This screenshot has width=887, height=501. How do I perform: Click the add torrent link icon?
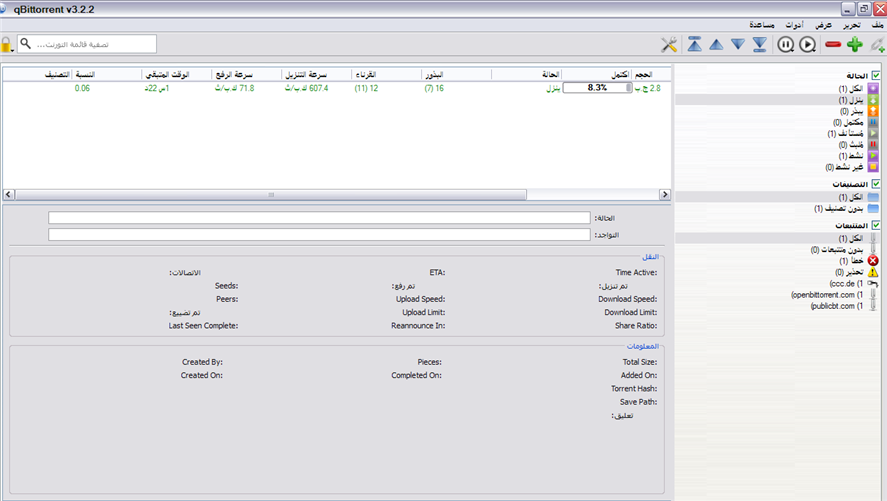[877, 45]
